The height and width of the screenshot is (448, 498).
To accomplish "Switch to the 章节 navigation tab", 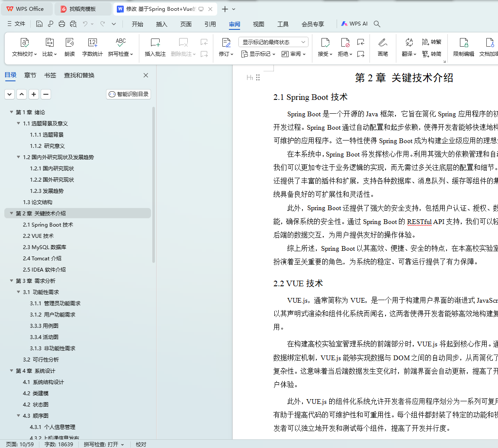I will click(30, 75).
